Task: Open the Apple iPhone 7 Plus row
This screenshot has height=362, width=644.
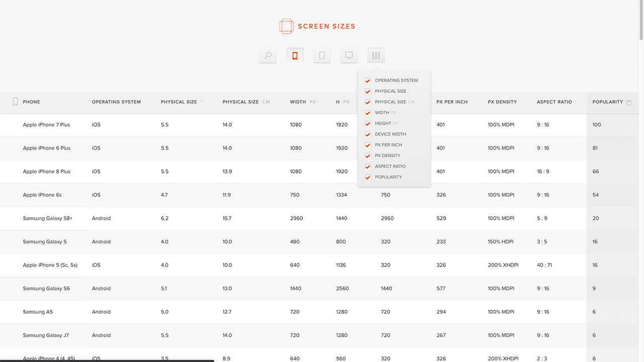Action: [46, 125]
